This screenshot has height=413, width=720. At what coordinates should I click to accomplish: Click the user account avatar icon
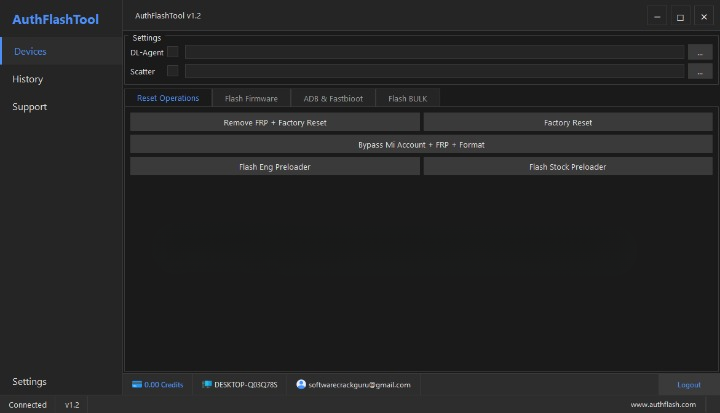(x=300, y=384)
